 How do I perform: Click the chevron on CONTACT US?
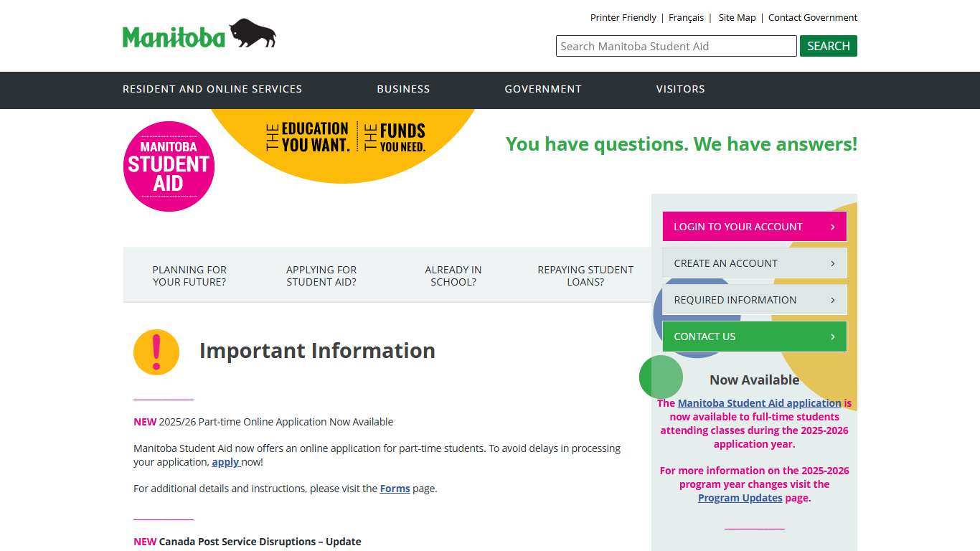[x=833, y=336]
